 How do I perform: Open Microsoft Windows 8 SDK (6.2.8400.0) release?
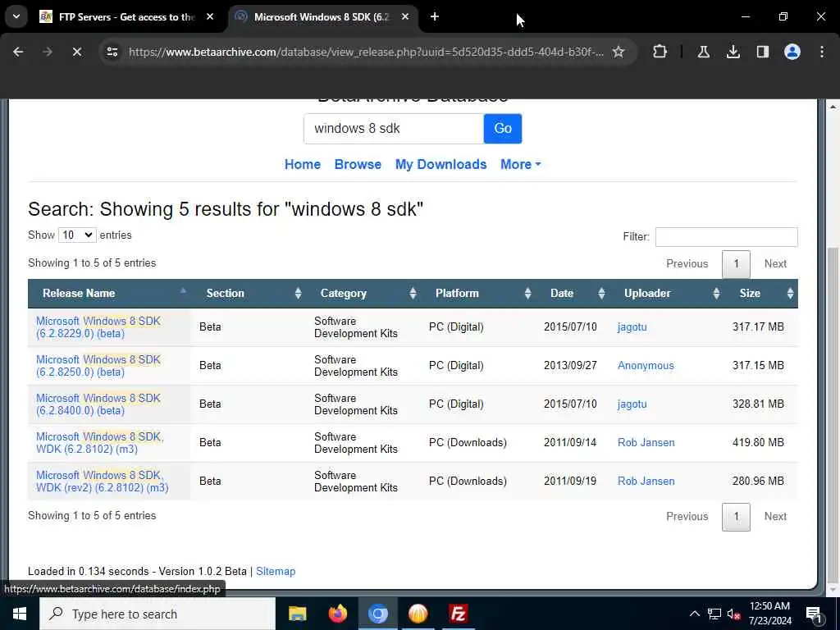[98, 404]
